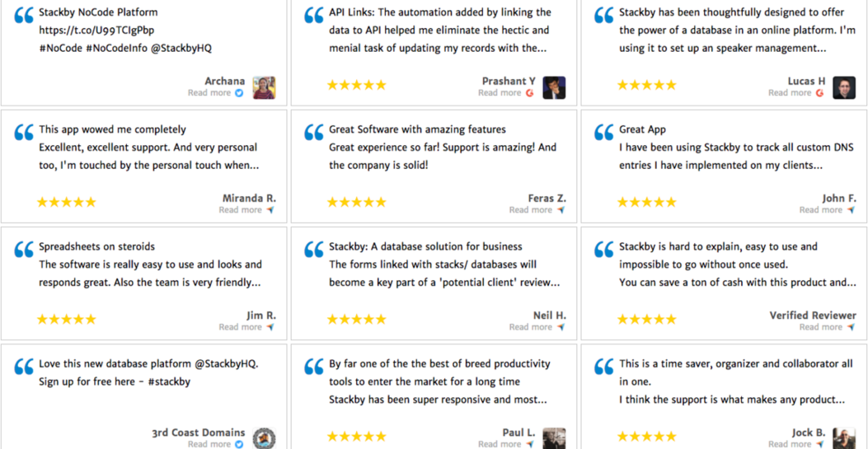
Task: Click the Capterra icon under Neil H.
Action: click(x=561, y=327)
